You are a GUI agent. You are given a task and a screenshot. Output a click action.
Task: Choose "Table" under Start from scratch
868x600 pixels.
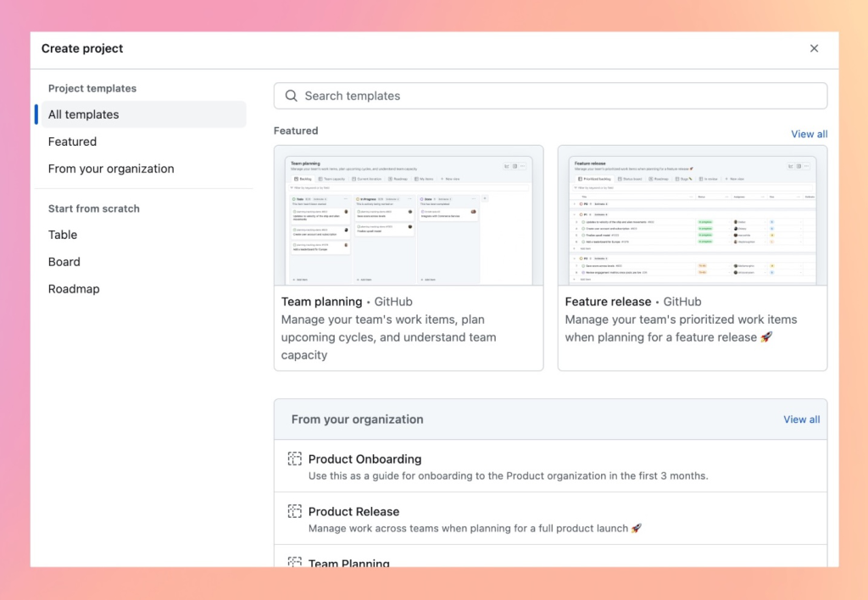(x=63, y=235)
